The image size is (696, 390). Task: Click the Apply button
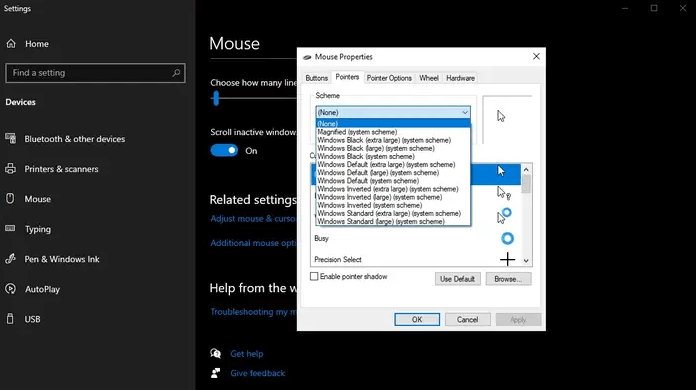[518, 319]
